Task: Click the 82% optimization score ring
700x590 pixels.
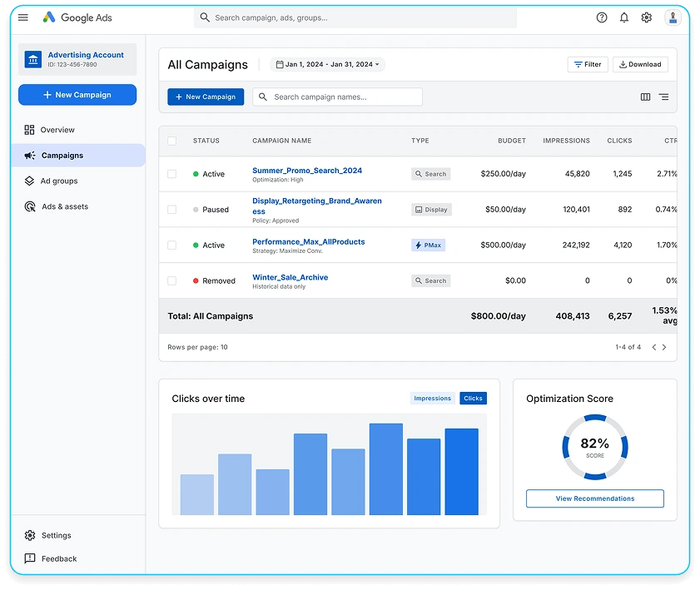Action: [594, 447]
